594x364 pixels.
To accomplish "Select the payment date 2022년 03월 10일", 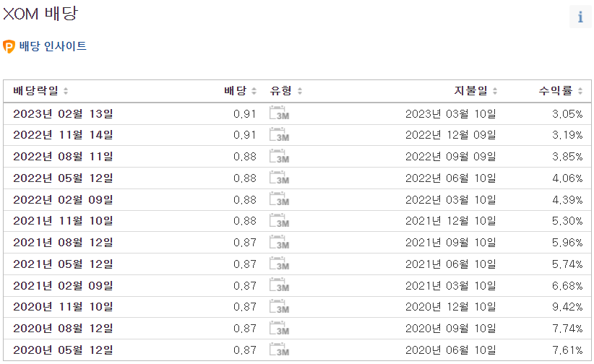I will (450, 199).
